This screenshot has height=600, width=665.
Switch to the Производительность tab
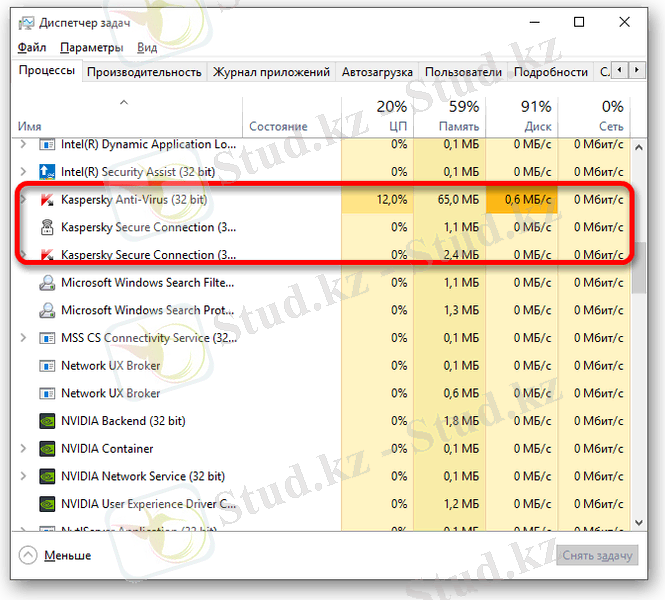point(144,72)
